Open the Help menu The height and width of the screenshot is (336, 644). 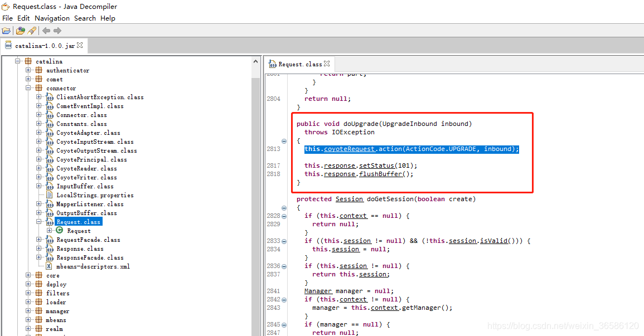[x=108, y=18]
